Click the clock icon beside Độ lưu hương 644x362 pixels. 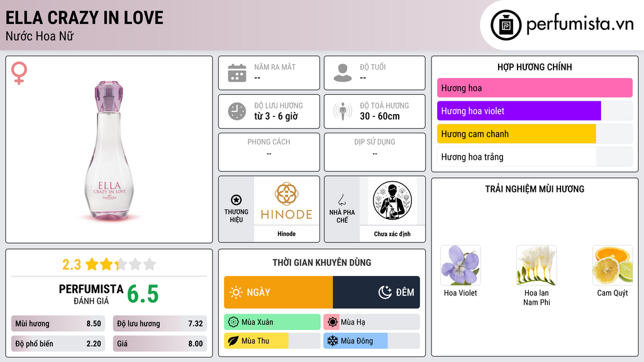[x=237, y=111]
